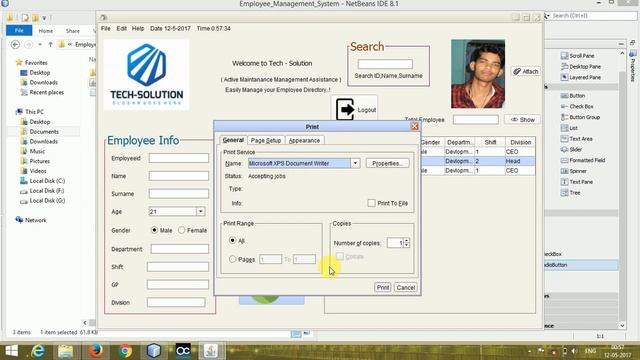Click the Total Employee field
The width and height of the screenshot is (640, 360).
(x=476, y=120)
